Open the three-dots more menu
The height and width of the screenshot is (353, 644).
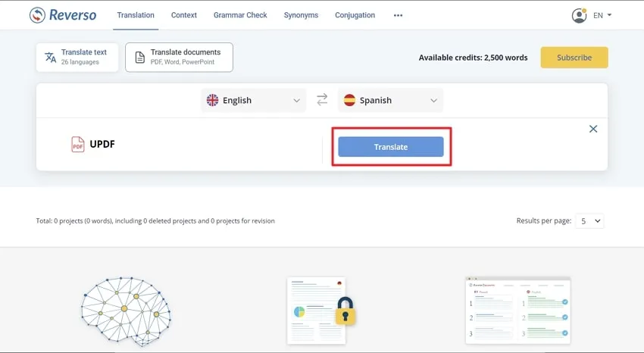399,15
